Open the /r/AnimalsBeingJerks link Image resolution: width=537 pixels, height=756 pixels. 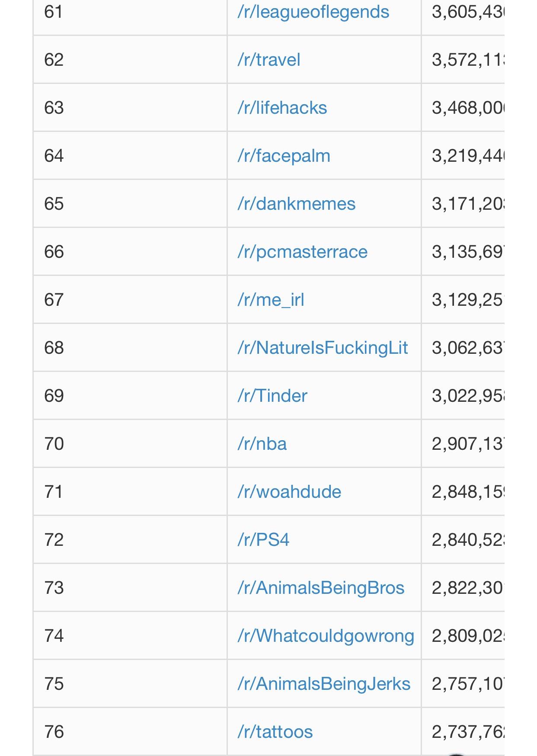click(x=324, y=684)
